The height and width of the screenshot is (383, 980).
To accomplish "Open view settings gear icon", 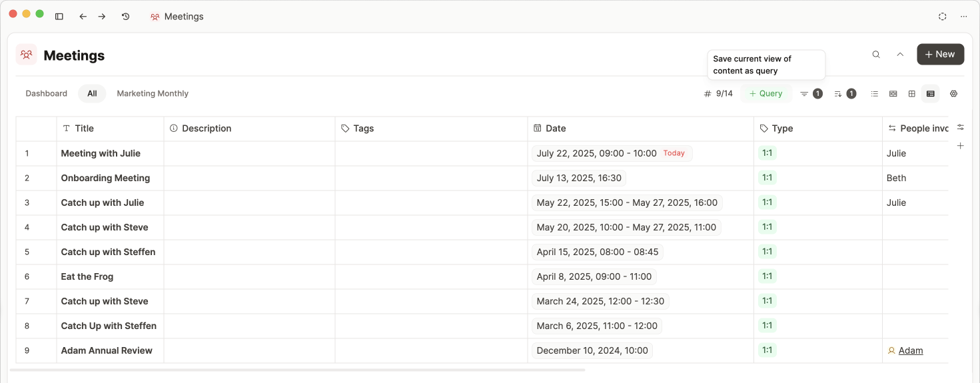I will click(x=953, y=94).
